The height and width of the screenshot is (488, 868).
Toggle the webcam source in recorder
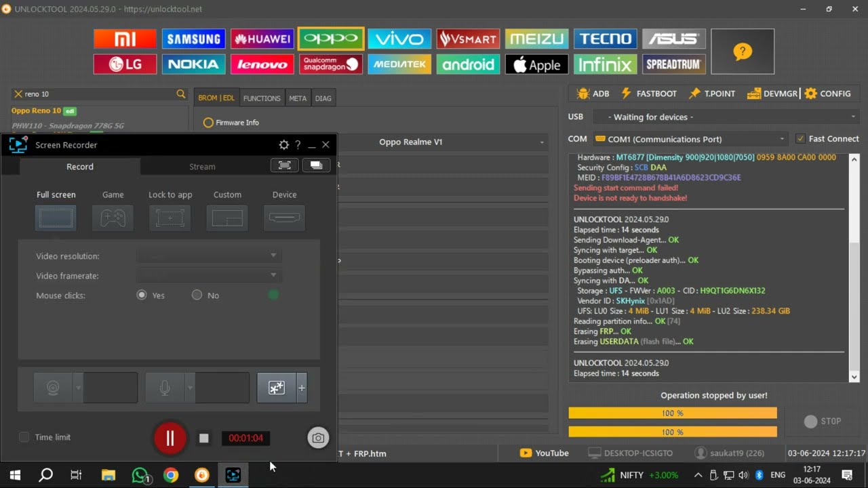click(53, 388)
